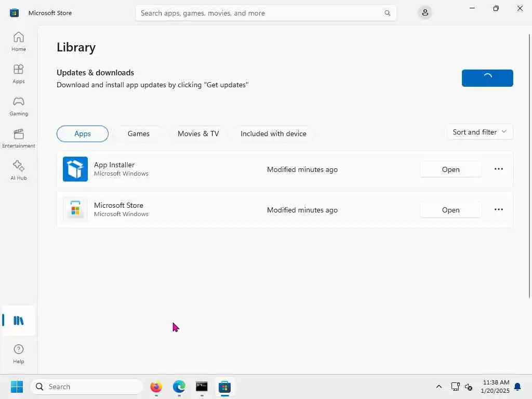532x399 pixels.
Task: Open the AI Hub section
Action: pyautogui.click(x=19, y=170)
